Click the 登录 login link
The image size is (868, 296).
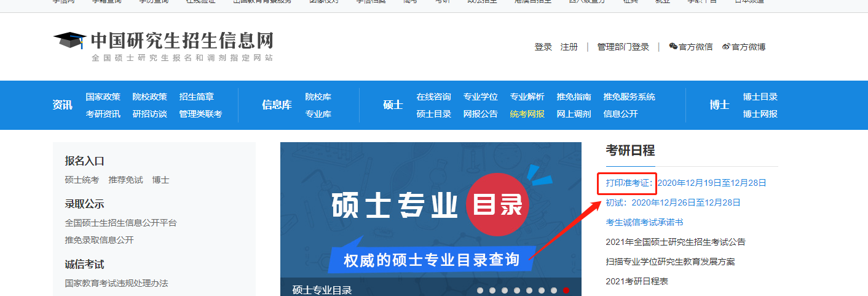coord(543,47)
